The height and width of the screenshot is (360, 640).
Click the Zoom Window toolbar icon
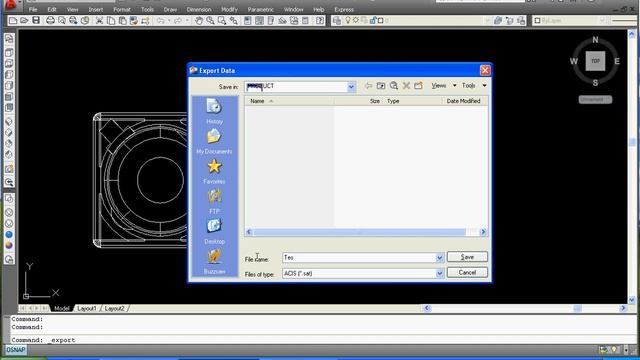[x=222, y=20]
